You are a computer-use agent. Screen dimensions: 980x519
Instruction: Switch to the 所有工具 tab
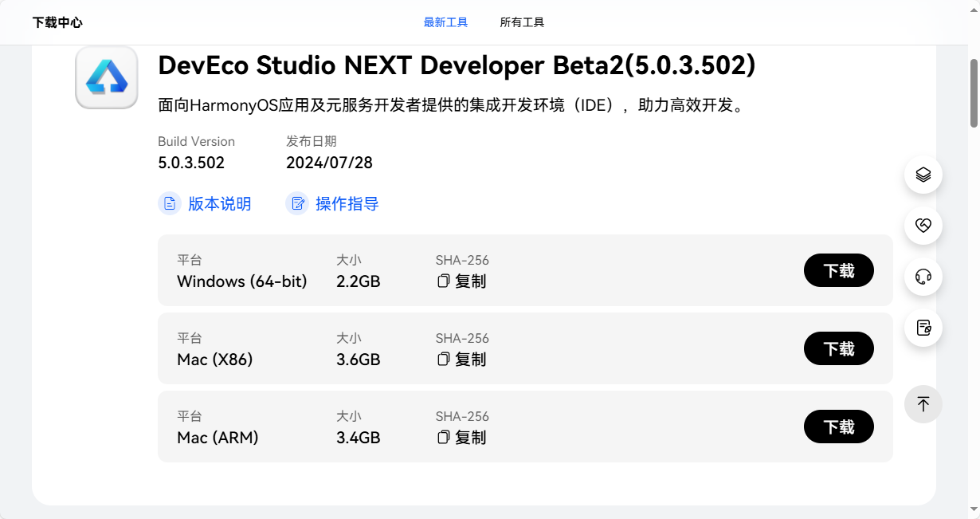pyautogui.click(x=522, y=22)
